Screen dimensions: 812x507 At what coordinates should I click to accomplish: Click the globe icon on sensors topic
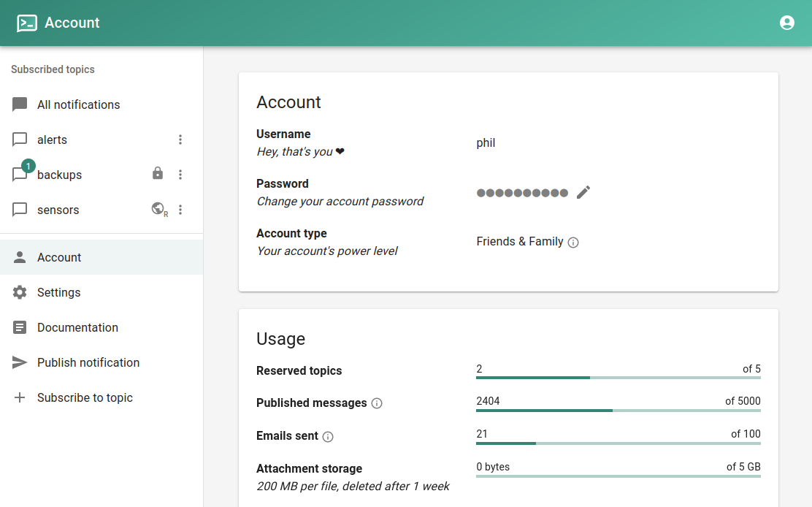click(x=158, y=210)
